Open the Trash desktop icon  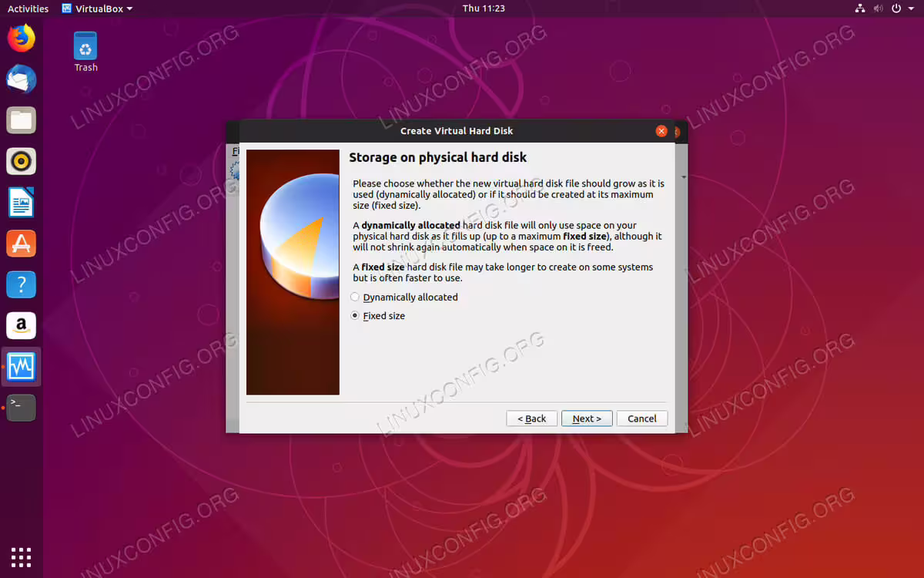tap(85, 52)
